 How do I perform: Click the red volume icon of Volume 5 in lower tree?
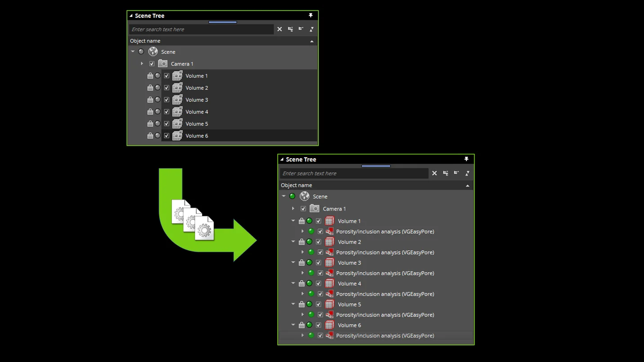coord(330,304)
